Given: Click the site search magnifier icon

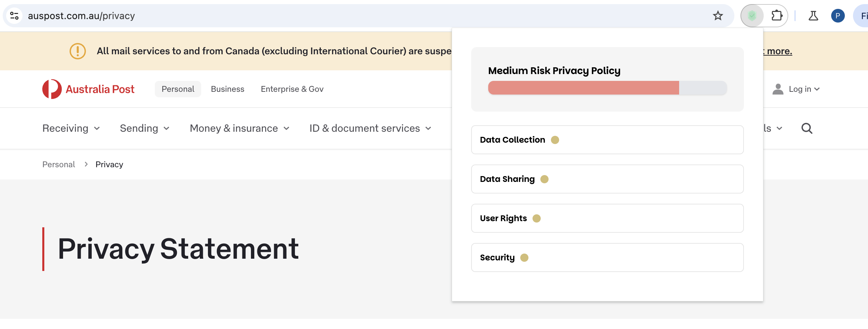Looking at the screenshot, I should [x=807, y=128].
